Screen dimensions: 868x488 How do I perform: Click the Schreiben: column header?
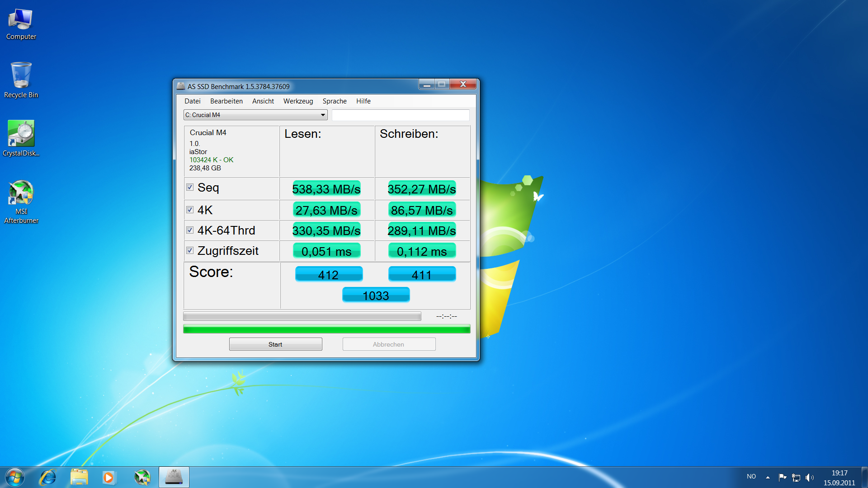(x=409, y=134)
